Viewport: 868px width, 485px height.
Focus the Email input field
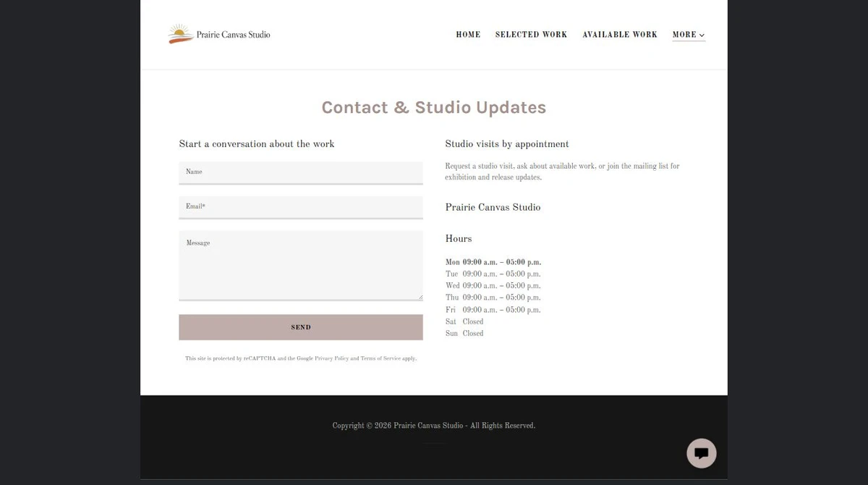click(301, 208)
